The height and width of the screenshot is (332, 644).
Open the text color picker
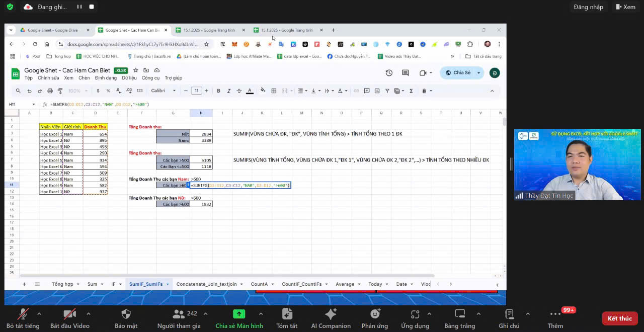(250, 91)
